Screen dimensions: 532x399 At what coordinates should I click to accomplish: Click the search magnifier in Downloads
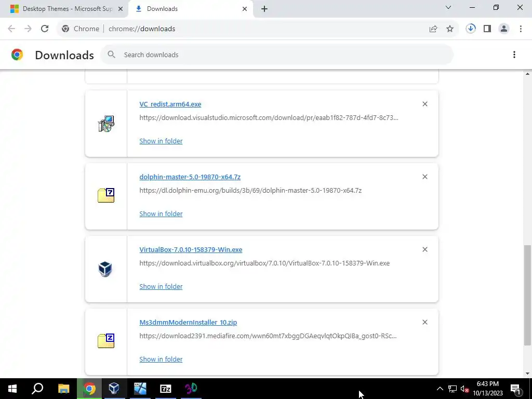111,55
